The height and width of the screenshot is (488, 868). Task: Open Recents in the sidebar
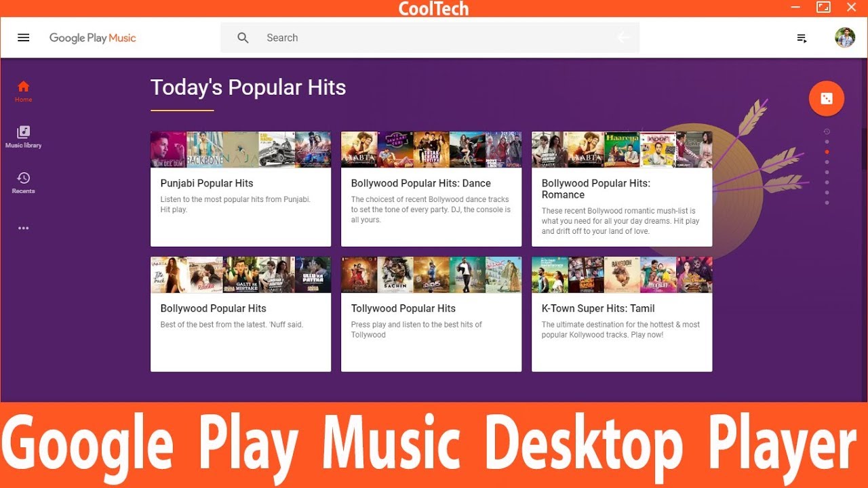pyautogui.click(x=24, y=182)
